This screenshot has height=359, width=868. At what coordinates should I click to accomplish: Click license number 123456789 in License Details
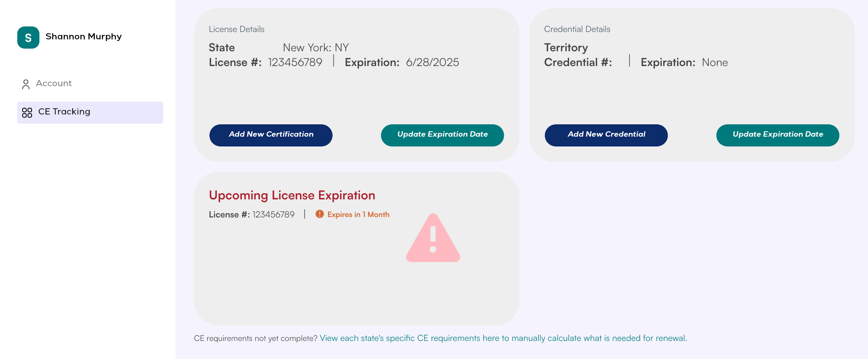(295, 62)
